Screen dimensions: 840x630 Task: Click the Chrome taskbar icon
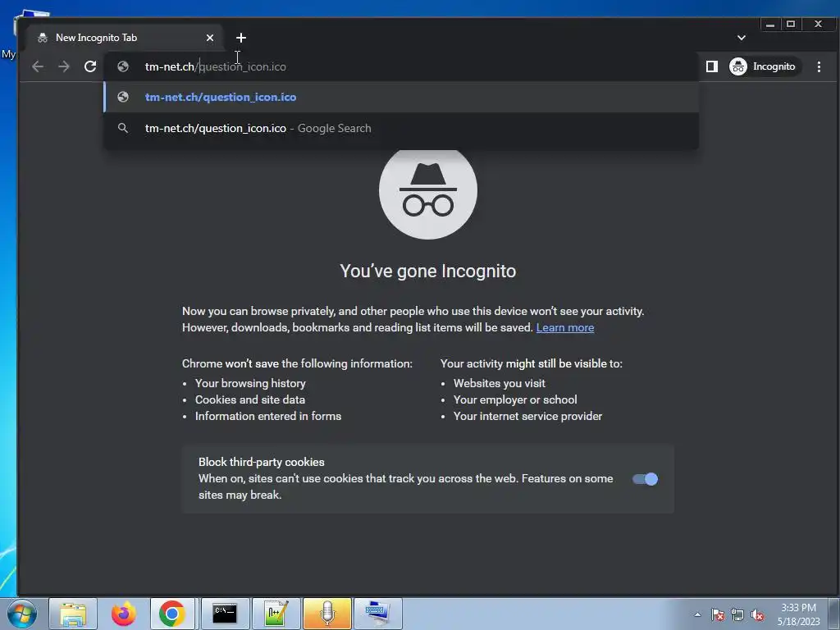tap(172, 614)
